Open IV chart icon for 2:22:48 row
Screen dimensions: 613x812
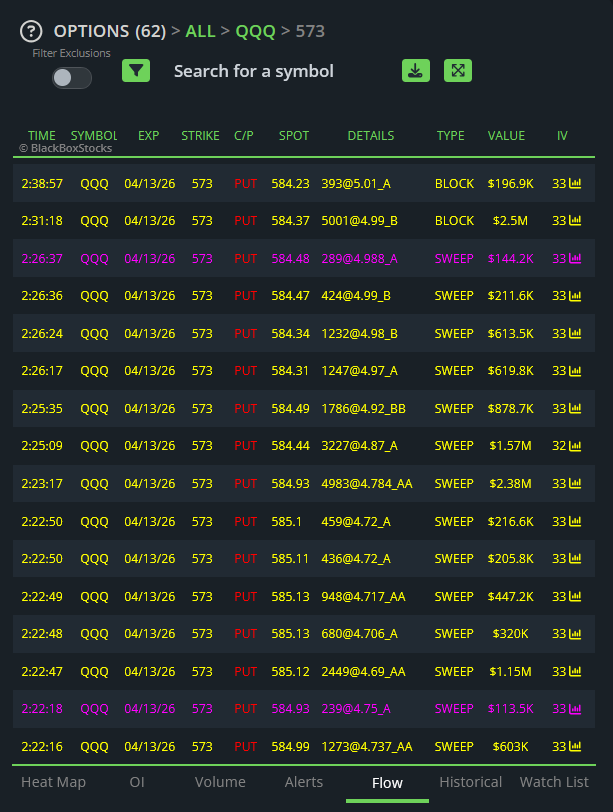coord(575,634)
